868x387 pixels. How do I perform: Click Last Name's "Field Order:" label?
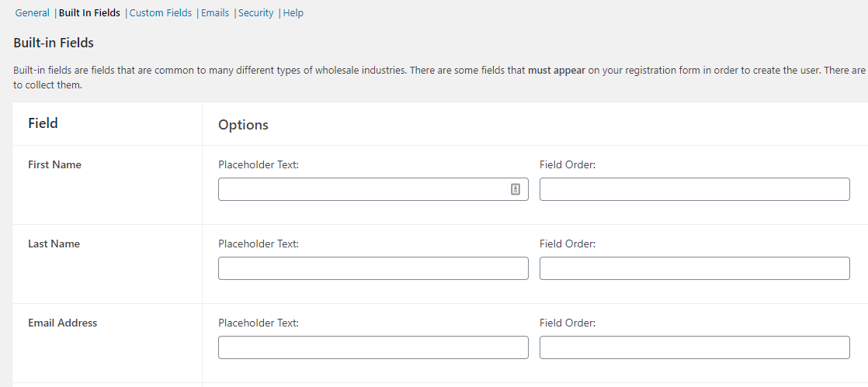click(568, 244)
